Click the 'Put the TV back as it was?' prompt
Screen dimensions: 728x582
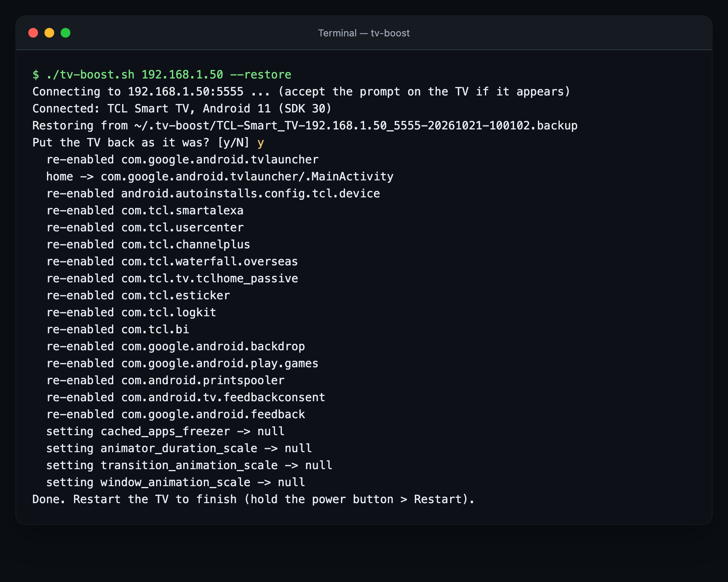tap(148, 143)
